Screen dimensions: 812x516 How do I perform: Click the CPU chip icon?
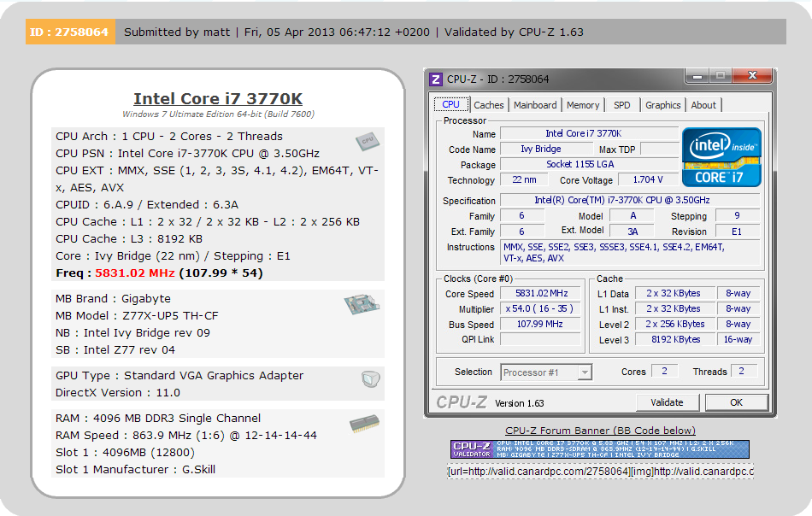(x=368, y=141)
